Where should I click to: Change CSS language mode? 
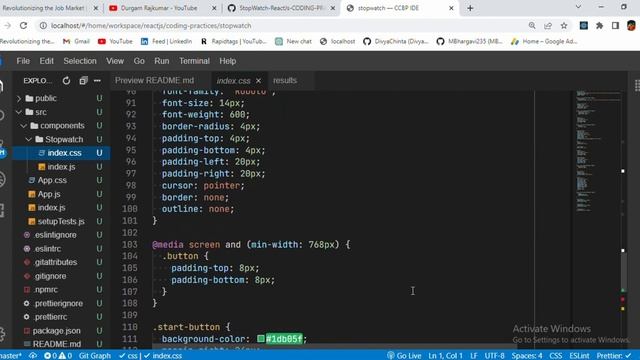[556, 356]
